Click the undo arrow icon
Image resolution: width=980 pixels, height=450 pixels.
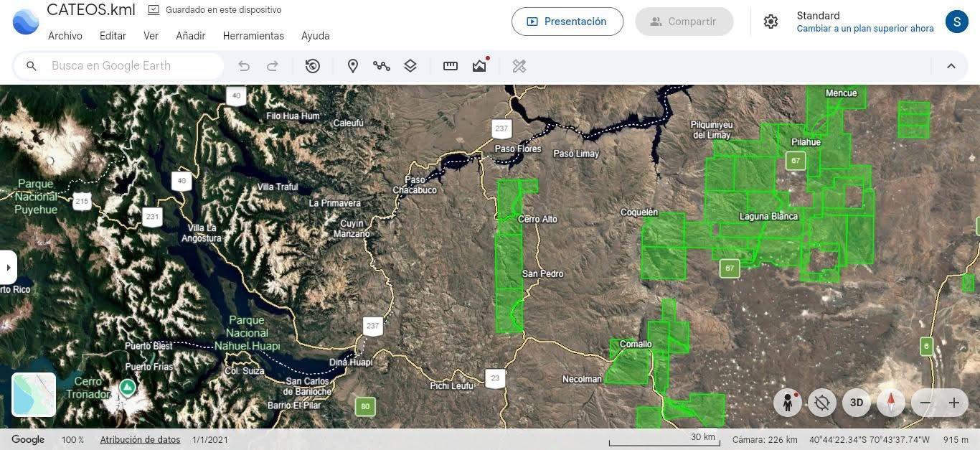244,66
